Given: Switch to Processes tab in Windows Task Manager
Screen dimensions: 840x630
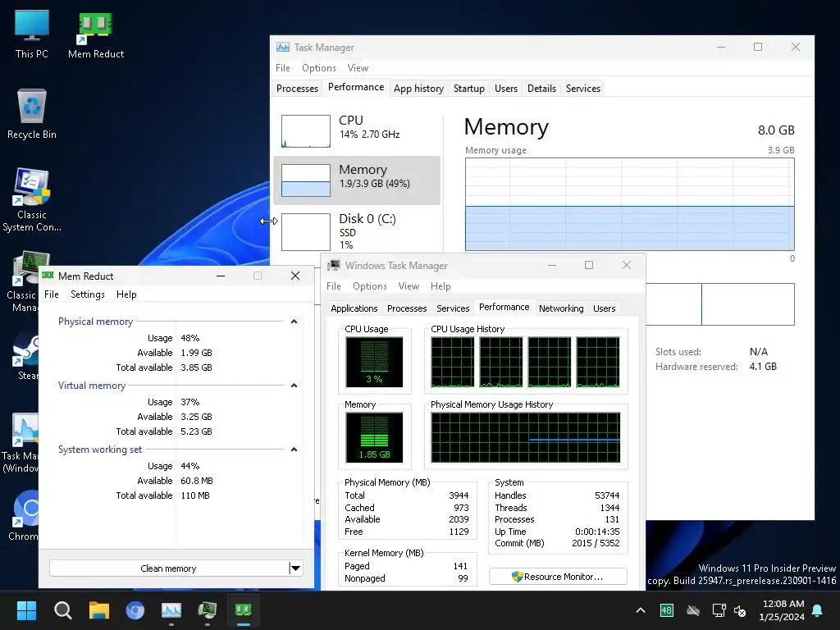Looking at the screenshot, I should 407,308.
